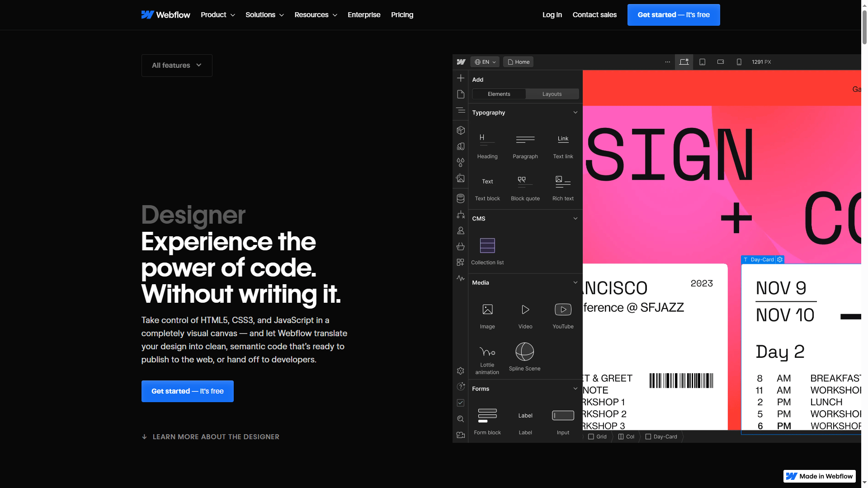Screen dimensions: 868x488
Task: Switch to the Layouts tab
Action: [x=552, y=94]
